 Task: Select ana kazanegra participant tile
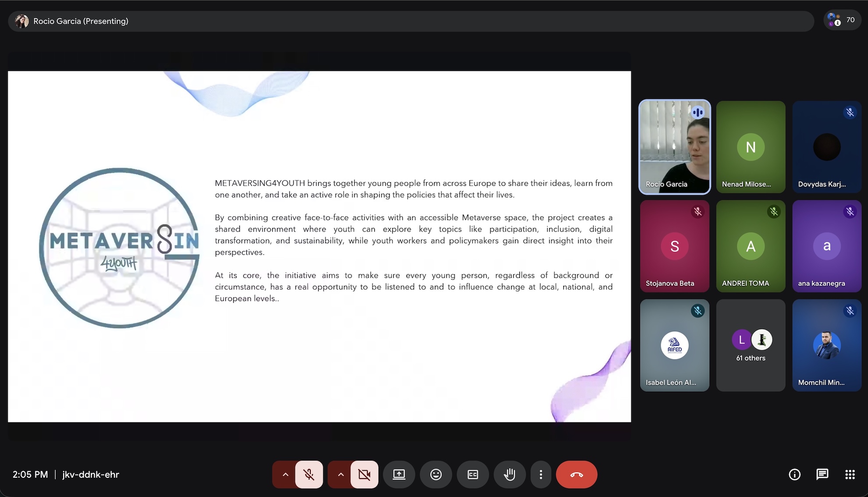pyautogui.click(x=827, y=246)
